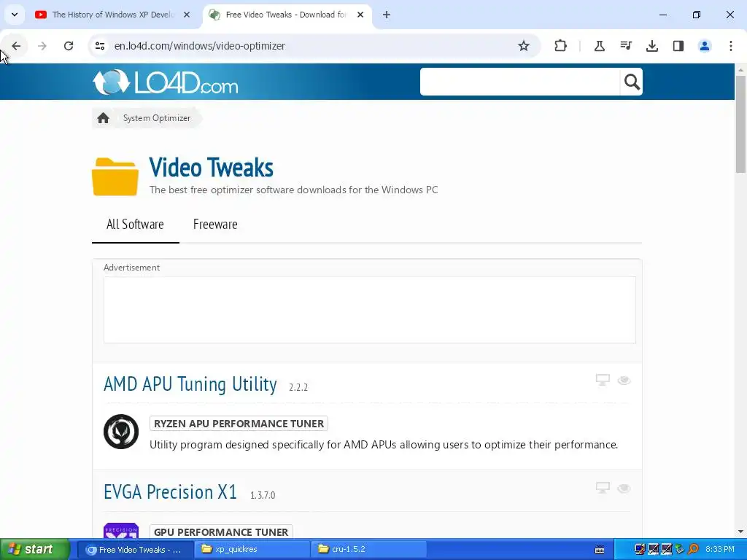Viewport: 747px width, 560px height.
Task: Close The History of Windows XP tab
Action: pyautogui.click(x=187, y=15)
